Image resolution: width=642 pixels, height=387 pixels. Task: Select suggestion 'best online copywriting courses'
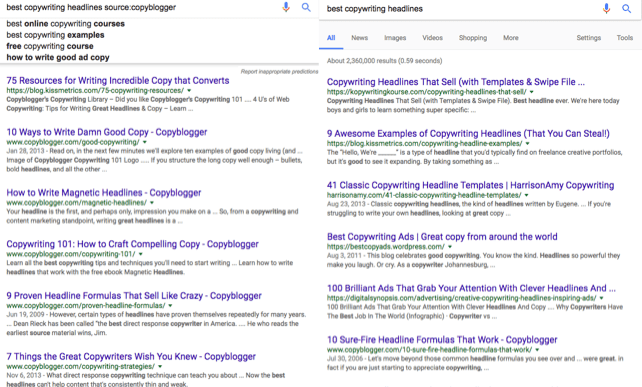[66, 24]
